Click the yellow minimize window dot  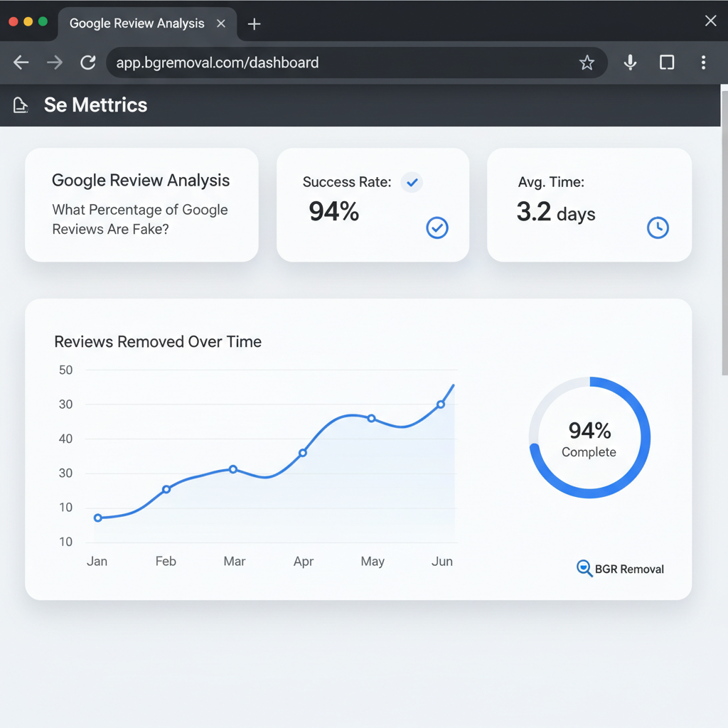28,21
